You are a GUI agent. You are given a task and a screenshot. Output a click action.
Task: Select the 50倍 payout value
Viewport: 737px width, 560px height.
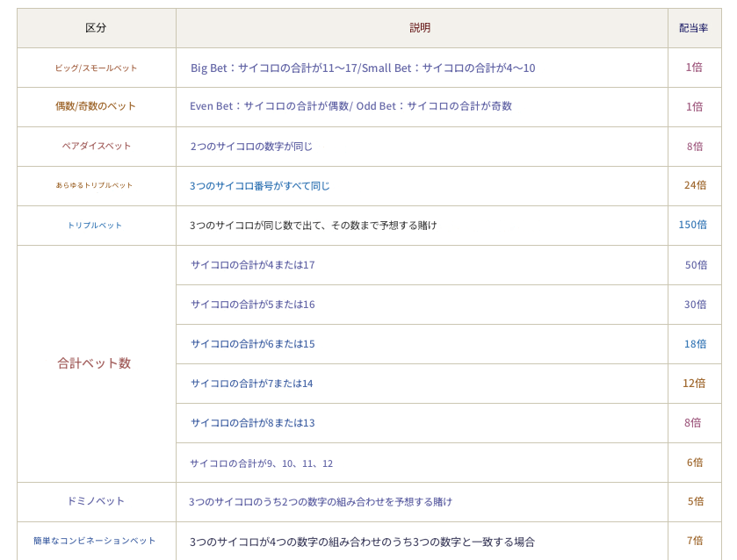696,264
